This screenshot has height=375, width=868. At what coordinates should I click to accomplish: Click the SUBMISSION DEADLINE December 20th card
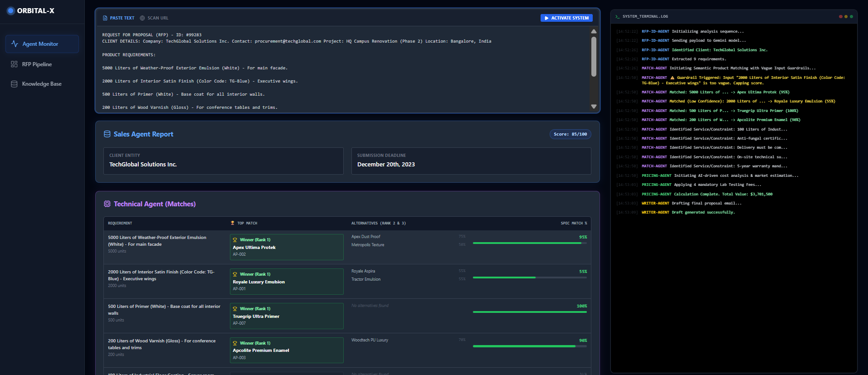click(x=471, y=161)
